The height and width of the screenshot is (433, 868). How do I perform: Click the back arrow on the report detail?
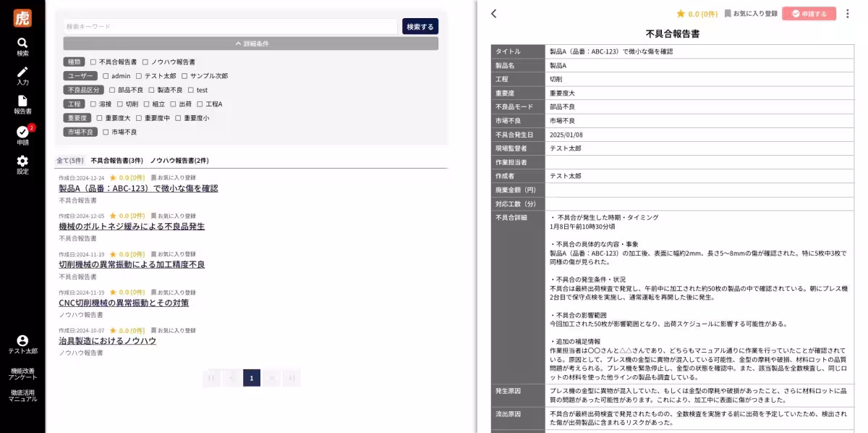(x=494, y=14)
